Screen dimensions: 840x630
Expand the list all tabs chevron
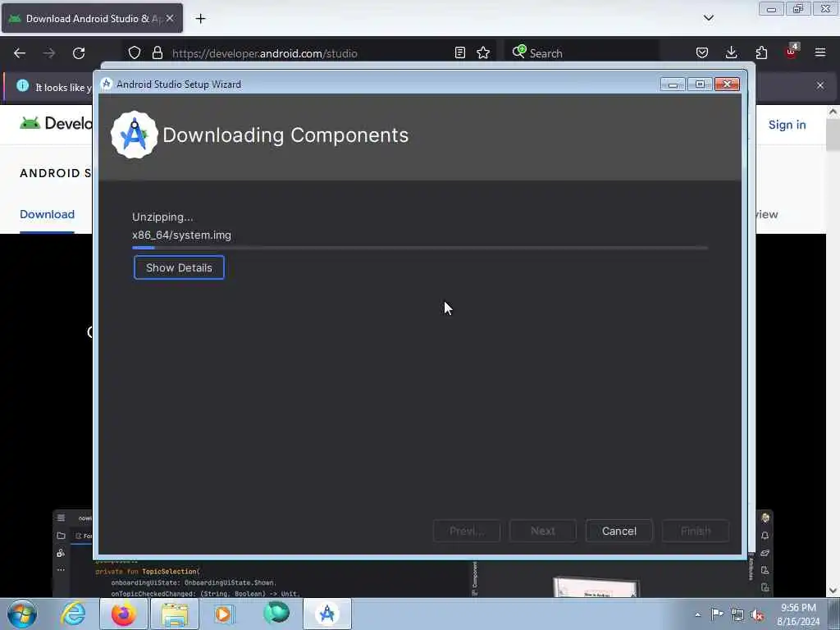[708, 18]
